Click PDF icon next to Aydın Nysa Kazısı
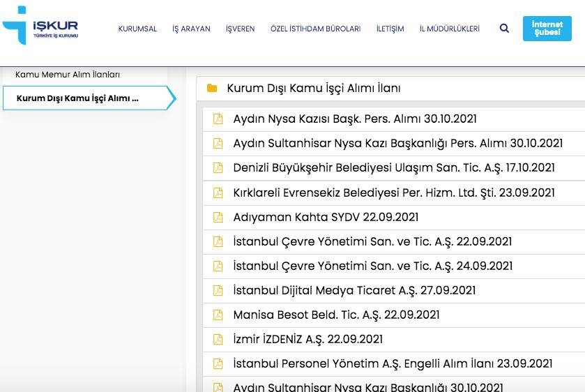This screenshot has height=392, width=585. point(218,119)
